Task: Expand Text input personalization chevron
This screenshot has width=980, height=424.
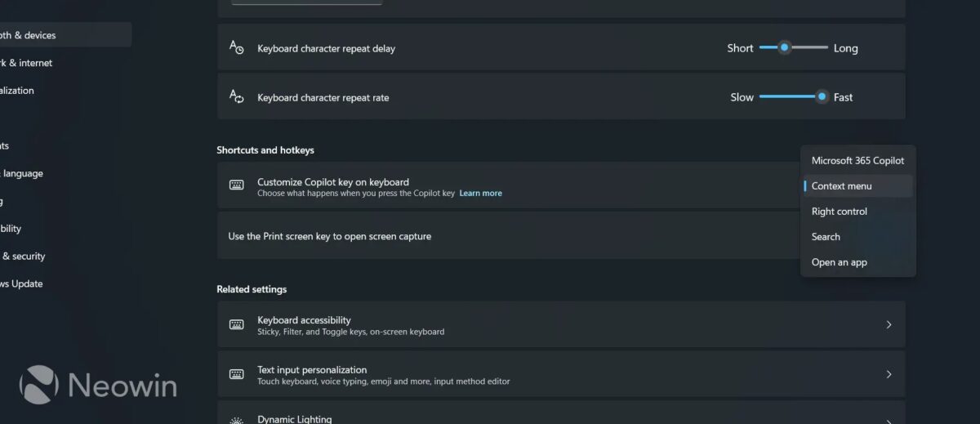Action: pos(889,374)
